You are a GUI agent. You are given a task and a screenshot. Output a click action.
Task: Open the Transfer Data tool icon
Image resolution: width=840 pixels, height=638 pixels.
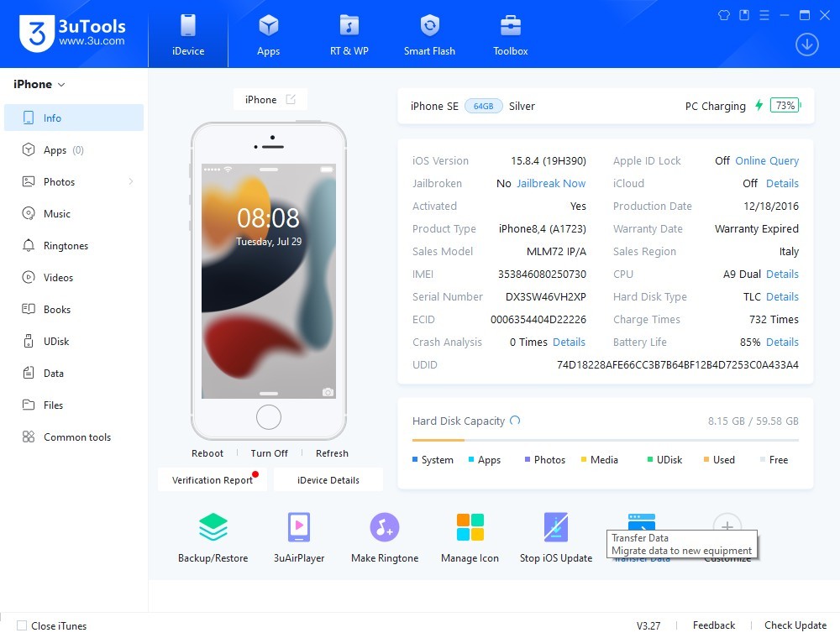[x=642, y=521]
